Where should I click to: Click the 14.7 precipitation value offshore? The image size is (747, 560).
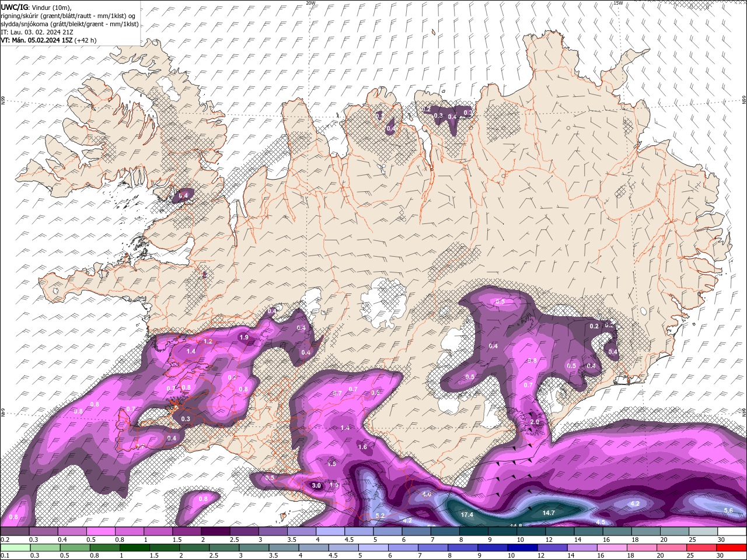[x=549, y=513]
